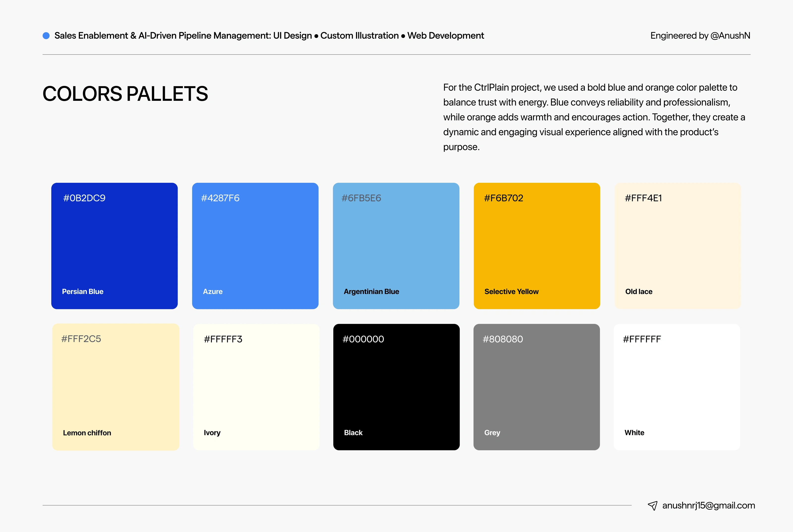The height and width of the screenshot is (532, 793).
Task: Select the Azure color swatch
Action: click(255, 246)
